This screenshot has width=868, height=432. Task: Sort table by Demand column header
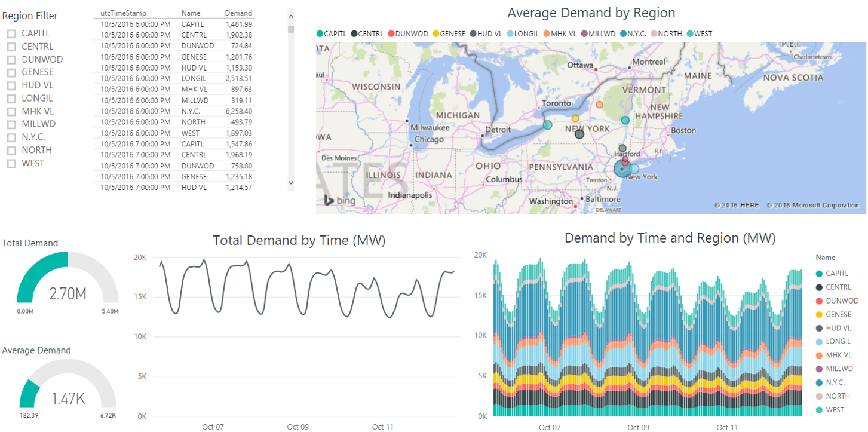(238, 13)
